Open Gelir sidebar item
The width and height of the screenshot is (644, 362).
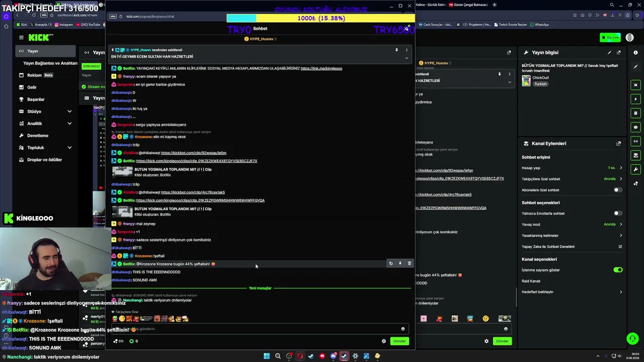(46, 87)
